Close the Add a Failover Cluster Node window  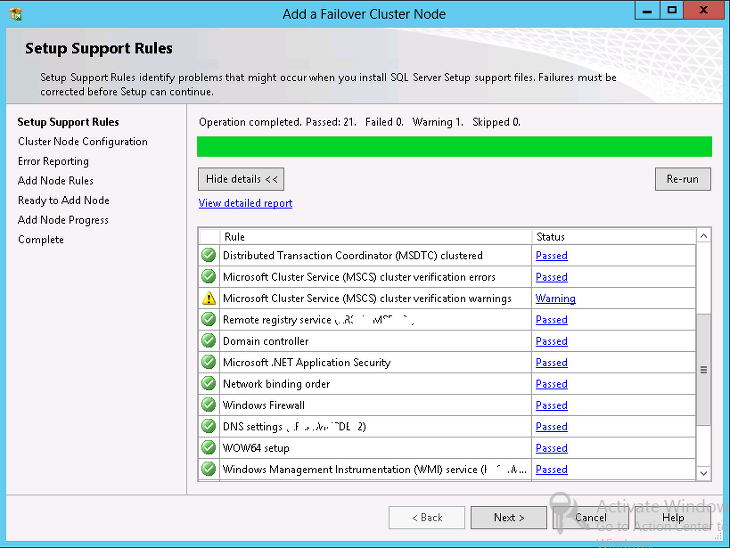[x=704, y=11]
